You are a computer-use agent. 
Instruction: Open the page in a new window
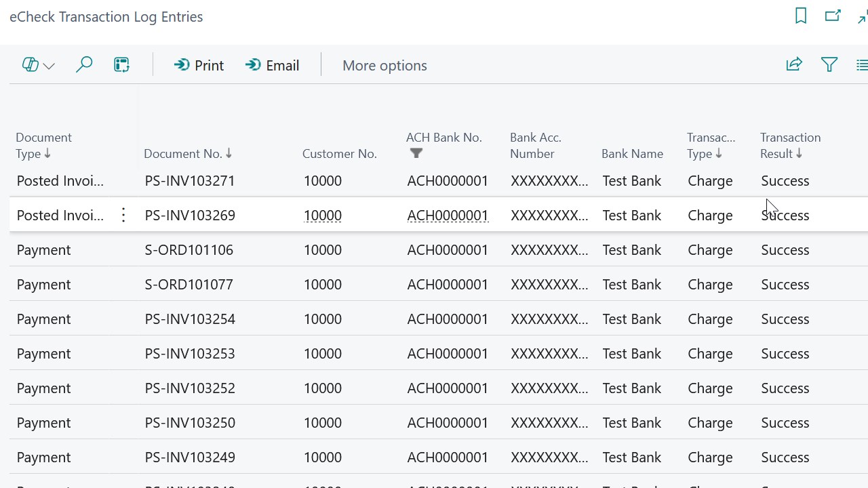pyautogui.click(x=833, y=15)
